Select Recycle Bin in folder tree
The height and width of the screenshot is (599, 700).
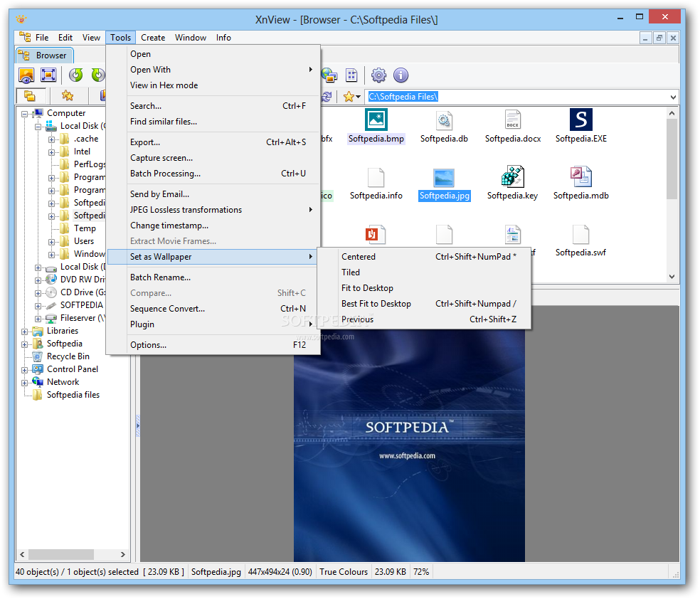(68, 356)
